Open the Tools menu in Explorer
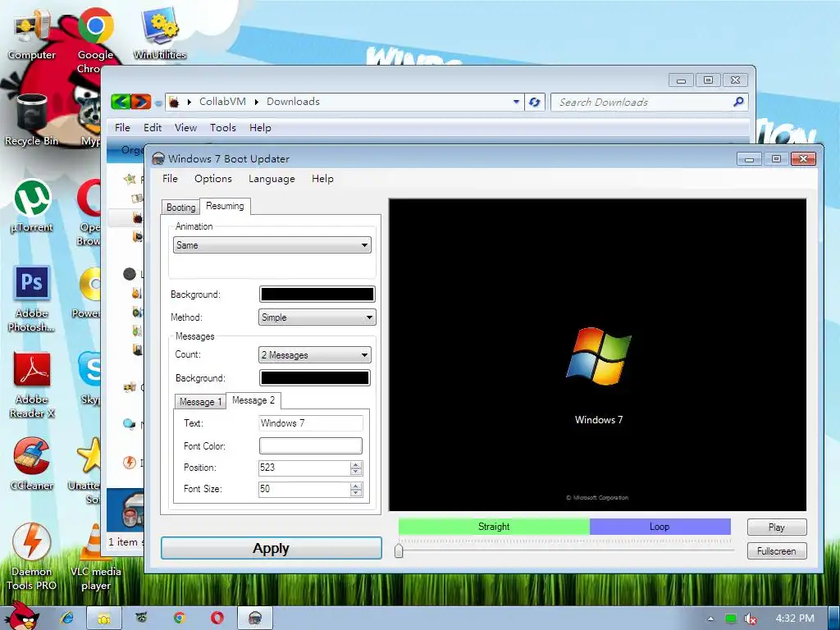Screen dimensions: 840x630 coord(223,127)
